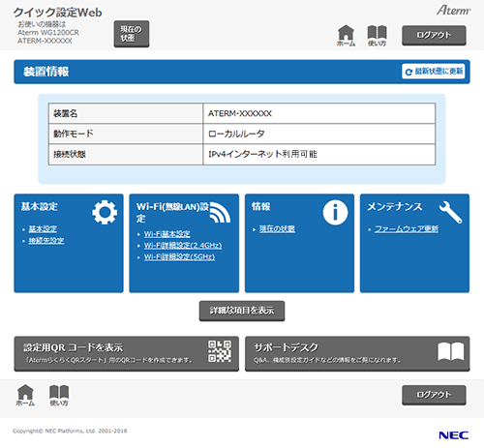Click the NEC logo in the footer
484x448 pixels.
[x=453, y=435]
